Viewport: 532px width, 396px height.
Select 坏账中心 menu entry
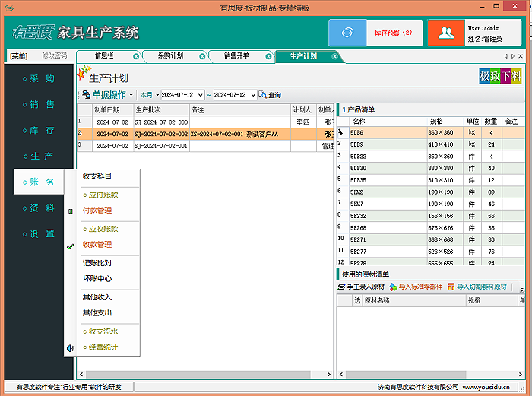[97, 279]
